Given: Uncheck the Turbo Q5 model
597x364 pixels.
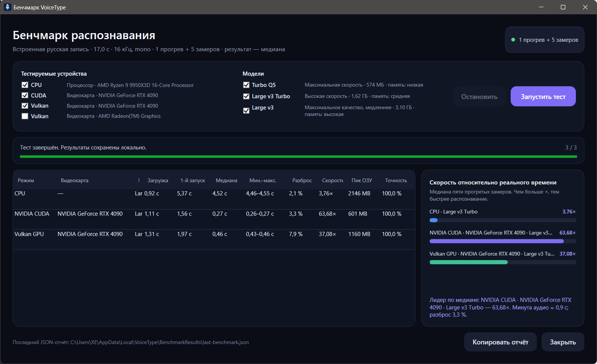Looking at the screenshot, I should [x=246, y=85].
